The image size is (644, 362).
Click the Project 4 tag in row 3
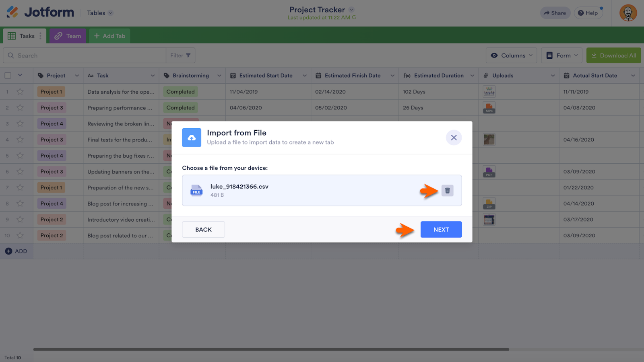[x=52, y=123]
